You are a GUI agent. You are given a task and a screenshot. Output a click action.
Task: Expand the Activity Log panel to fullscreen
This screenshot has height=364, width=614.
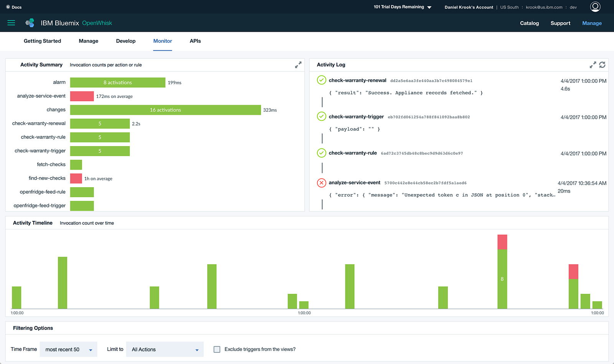(x=593, y=65)
